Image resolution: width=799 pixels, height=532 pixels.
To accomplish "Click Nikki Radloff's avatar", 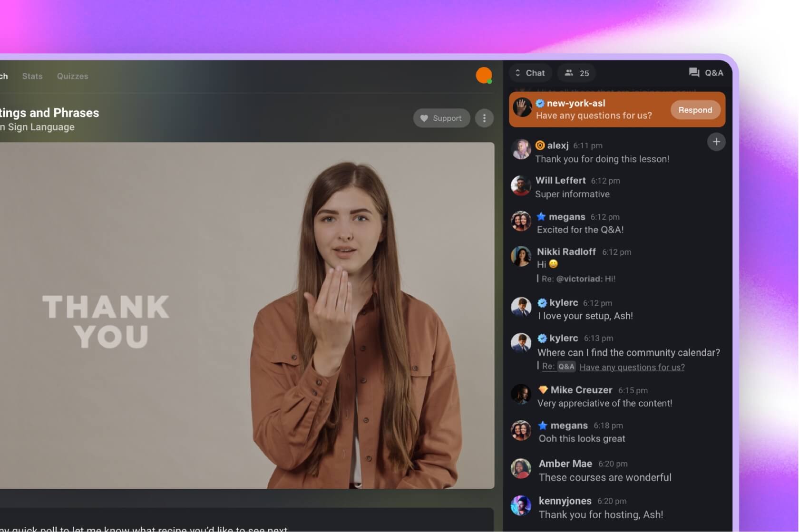I will pos(521,256).
